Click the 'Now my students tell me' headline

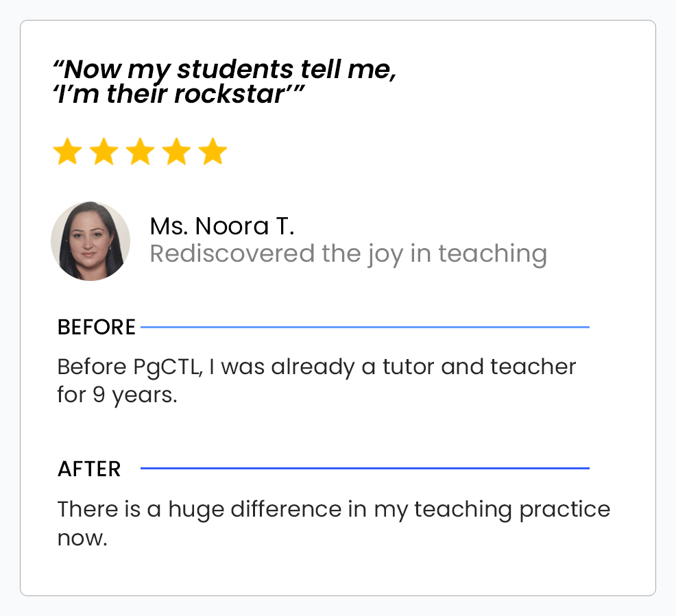tap(225, 69)
